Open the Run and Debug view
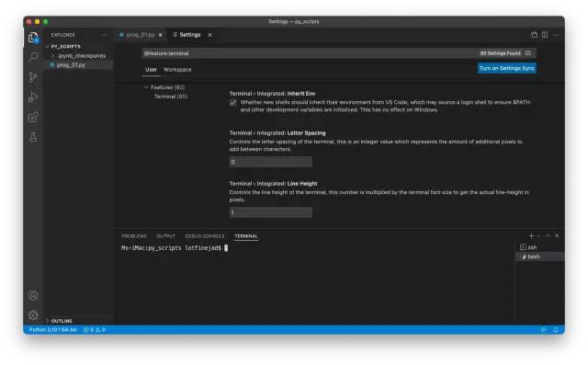Viewport: 588px width, 365px height. 33,97
